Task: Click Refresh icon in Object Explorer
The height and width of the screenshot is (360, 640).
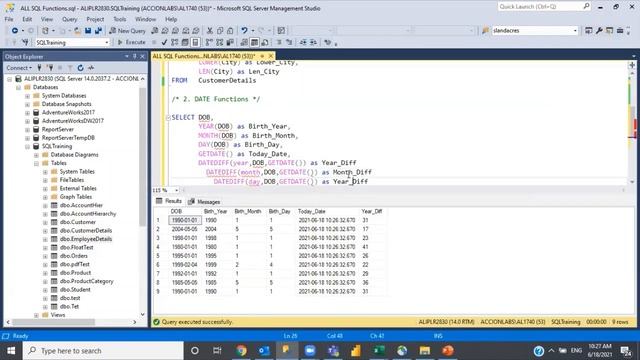Action: [x=80, y=68]
